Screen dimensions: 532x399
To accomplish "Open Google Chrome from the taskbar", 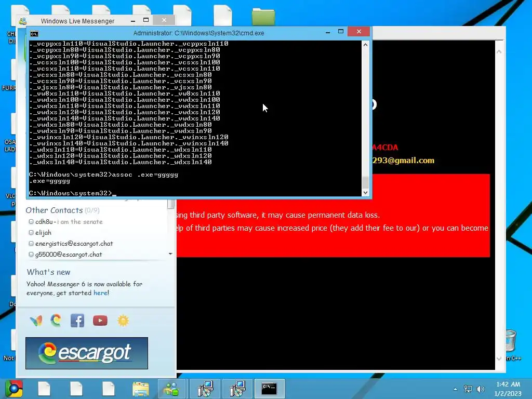I will (14, 389).
